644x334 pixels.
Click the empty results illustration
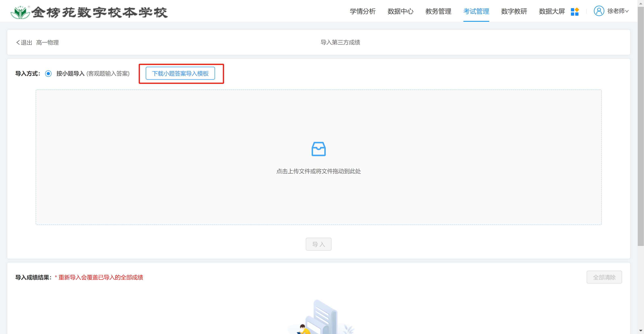pyautogui.click(x=321, y=317)
